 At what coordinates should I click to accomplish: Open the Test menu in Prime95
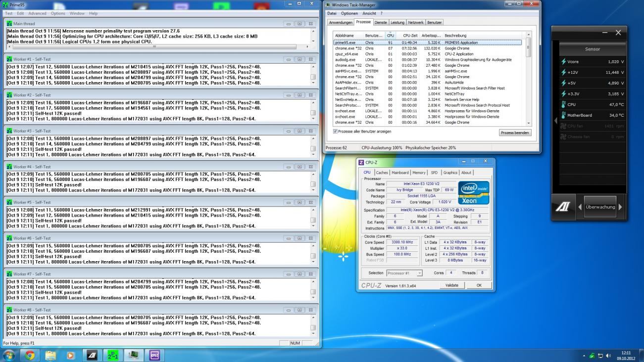pos(8,13)
